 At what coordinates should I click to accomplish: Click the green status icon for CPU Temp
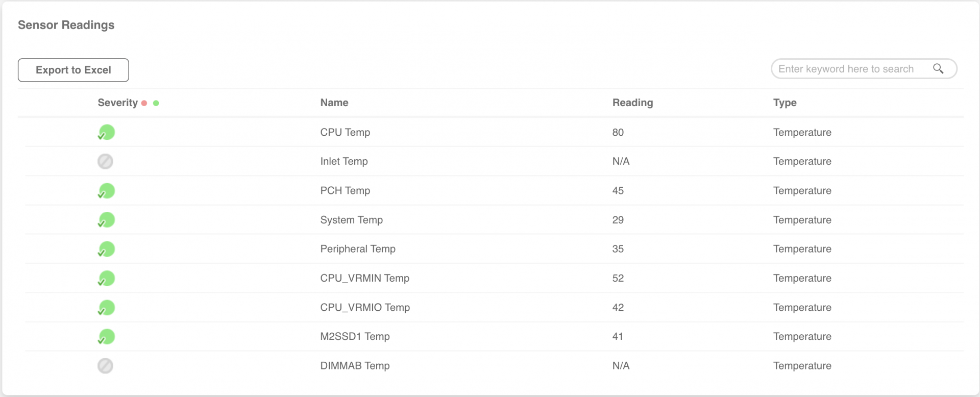pos(106,132)
